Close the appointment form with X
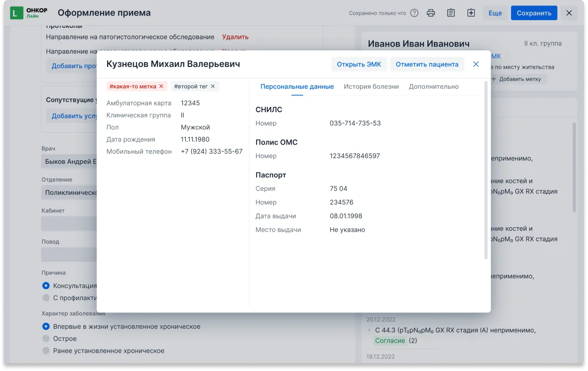Image resolution: width=588 pixels, height=371 pixels. click(569, 13)
